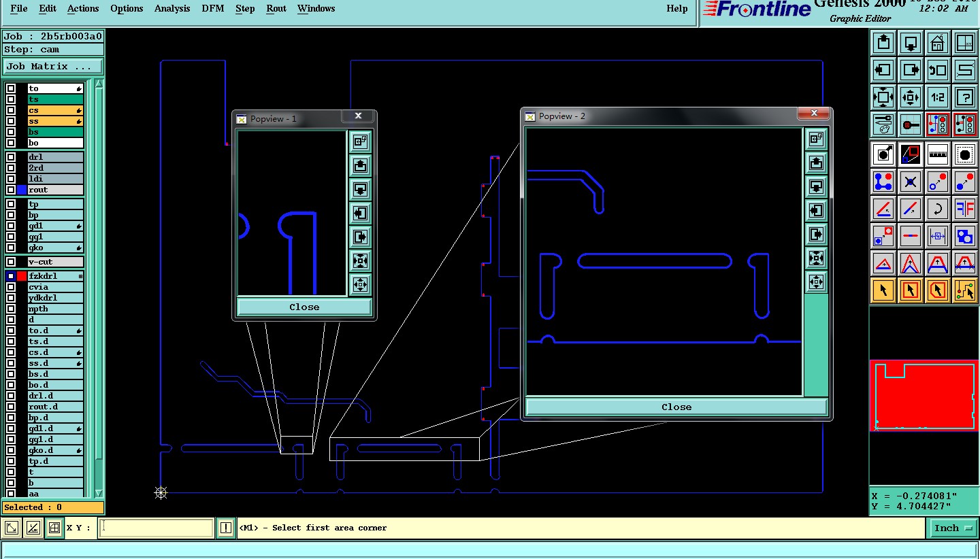Image resolution: width=980 pixels, height=559 pixels.
Task: Toggle checkbox for layer to
Action: tap(11, 88)
